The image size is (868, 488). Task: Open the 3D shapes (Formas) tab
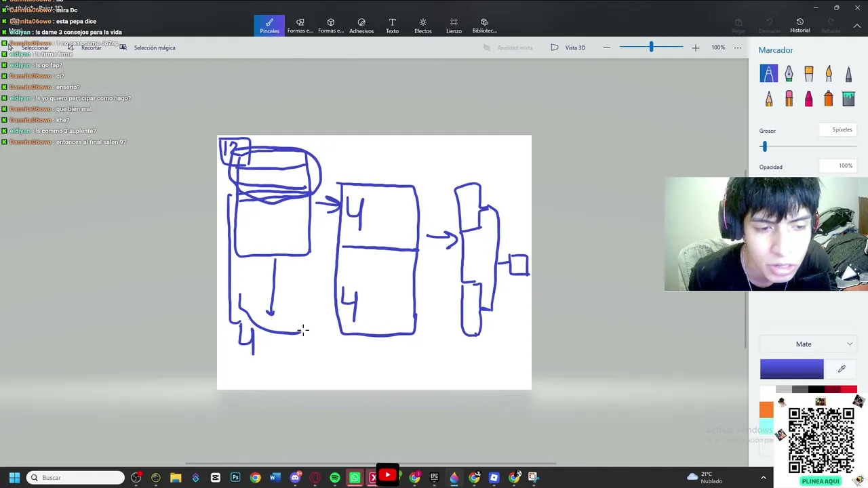(331, 26)
